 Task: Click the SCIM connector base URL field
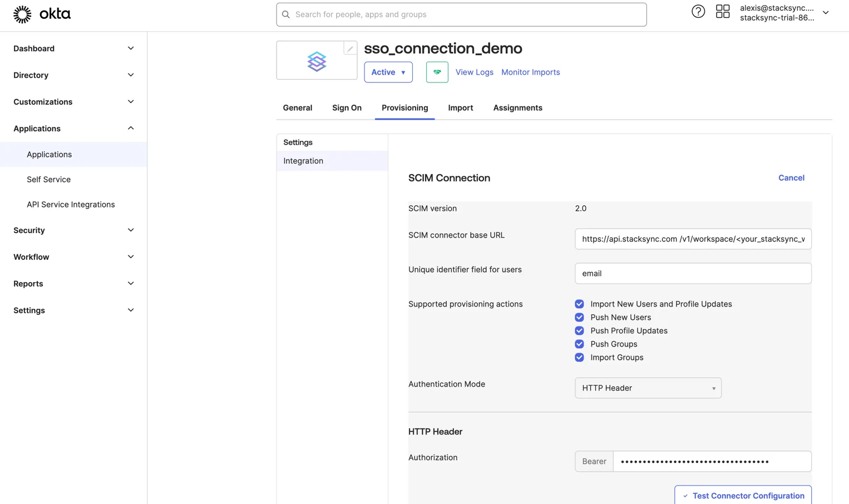(x=693, y=239)
